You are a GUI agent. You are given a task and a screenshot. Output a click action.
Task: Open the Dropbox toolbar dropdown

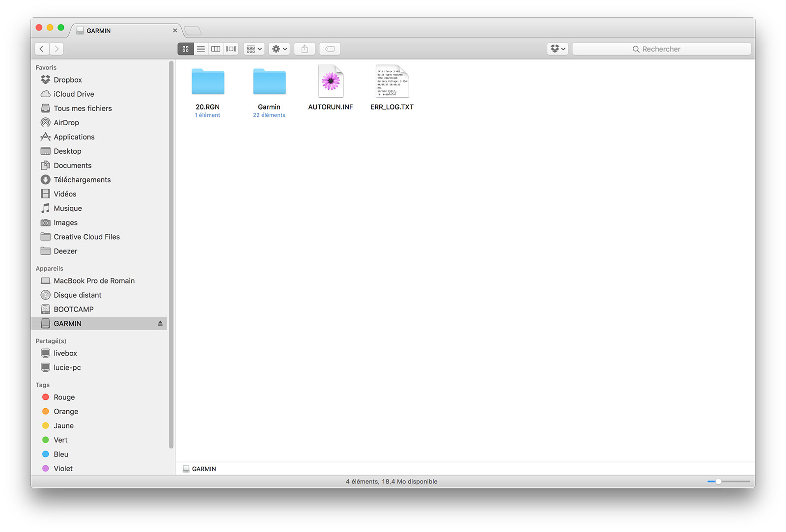558,49
